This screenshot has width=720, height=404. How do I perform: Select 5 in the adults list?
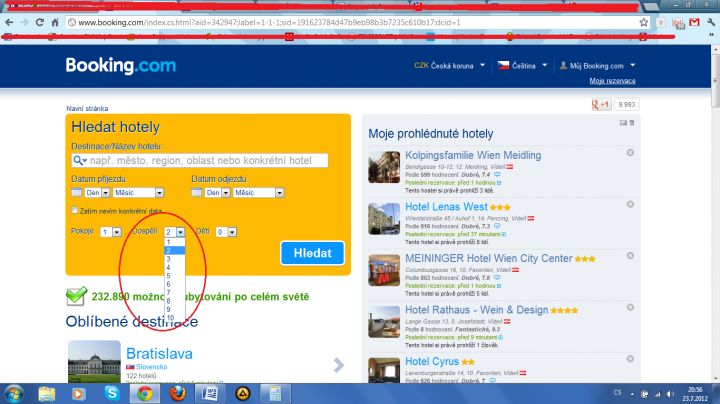[174, 276]
